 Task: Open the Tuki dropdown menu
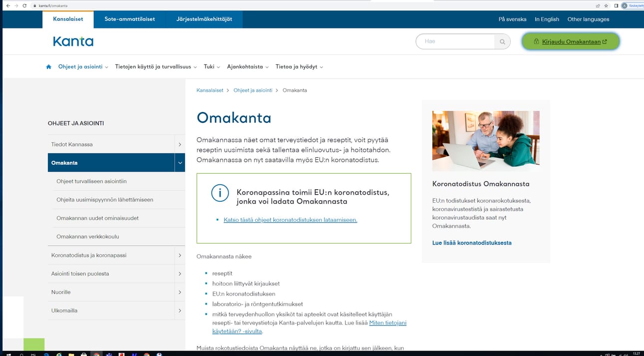pos(212,67)
